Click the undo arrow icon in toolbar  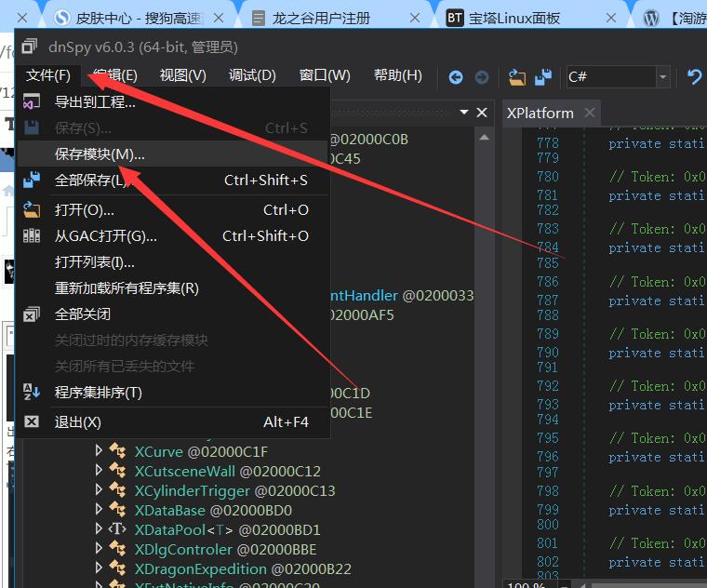click(x=694, y=77)
